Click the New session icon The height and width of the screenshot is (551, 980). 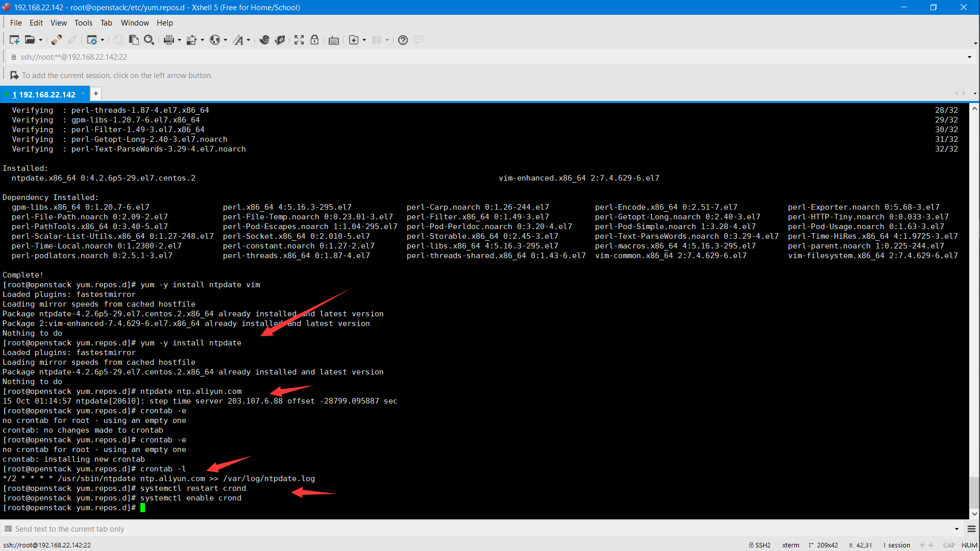pyautogui.click(x=14, y=40)
